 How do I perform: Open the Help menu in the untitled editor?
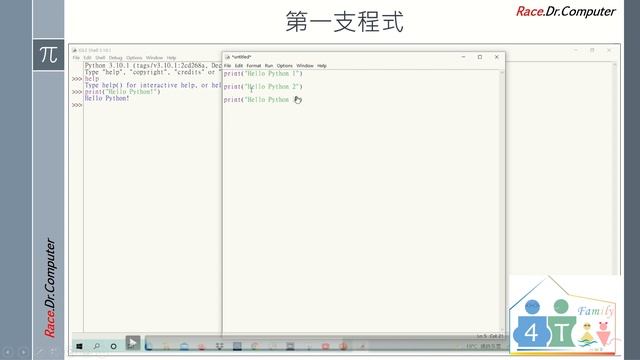click(322, 66)
